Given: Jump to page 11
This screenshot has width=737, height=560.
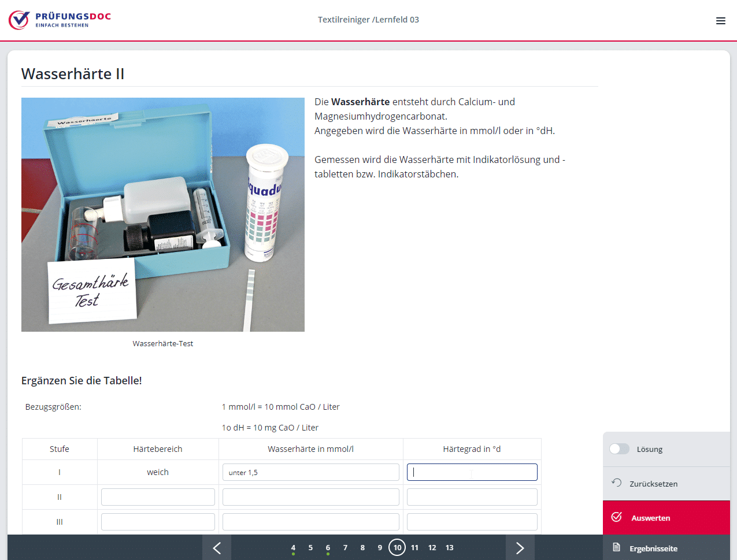Looking at the screenshot, I should [x=414, y=548].
